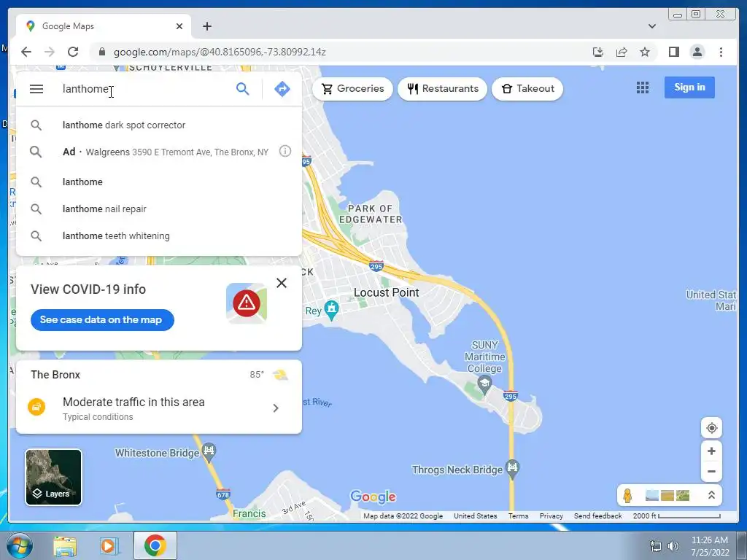
Task: Choose suggestion 'lanthome dark spot corrector'
Action: tap(158, 125)
